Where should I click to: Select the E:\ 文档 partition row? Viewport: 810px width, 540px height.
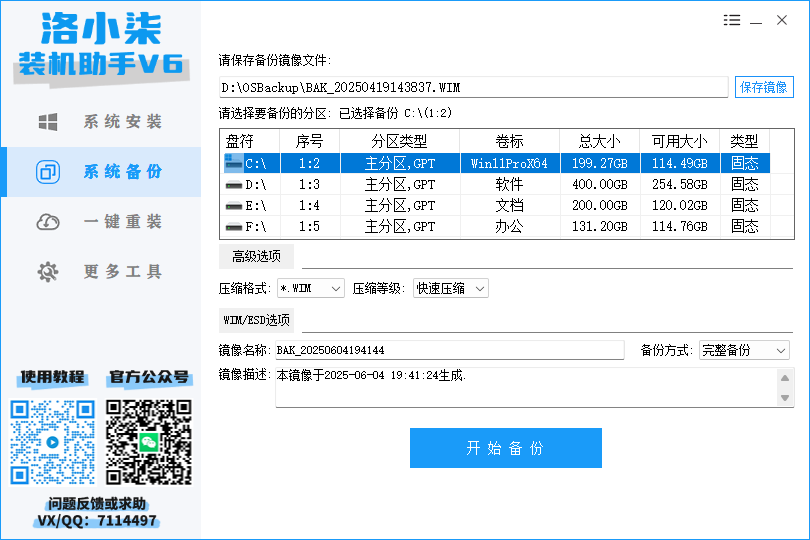pyautogui.click(x=494, y=205)
